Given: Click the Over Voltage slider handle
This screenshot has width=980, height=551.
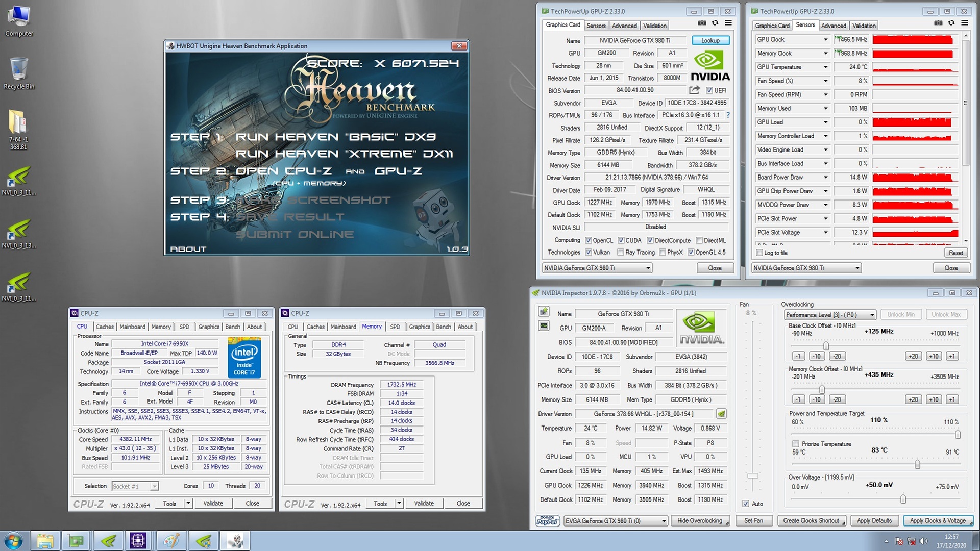Looking at the screenshot, I should 903,499.
